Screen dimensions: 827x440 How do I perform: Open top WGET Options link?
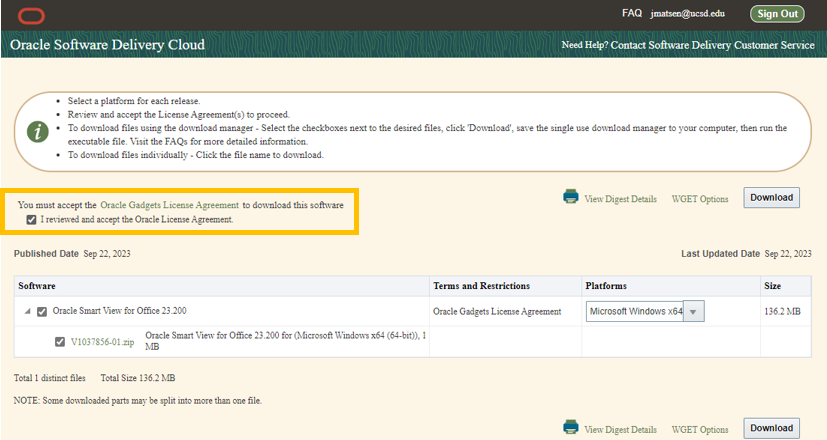700,199
